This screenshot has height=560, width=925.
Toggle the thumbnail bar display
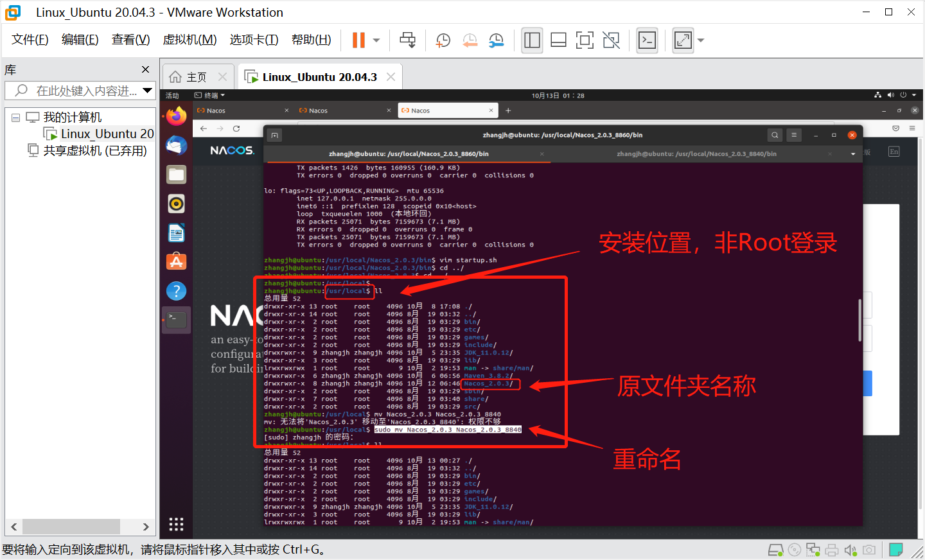[x=558, y=40]
